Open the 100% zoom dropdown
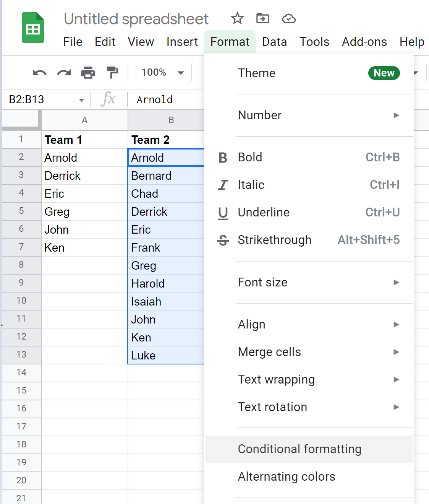This screenshot has height=504, width=429. 162,73
